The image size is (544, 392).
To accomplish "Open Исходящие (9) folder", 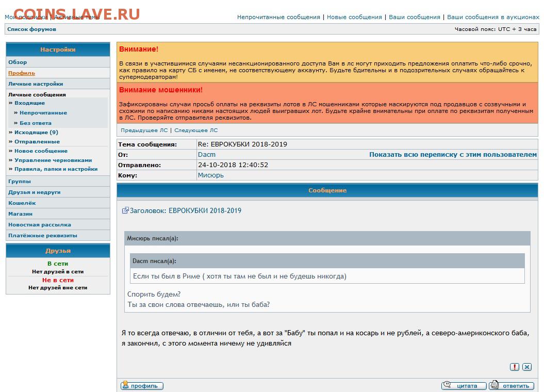I will coord(36,132).
